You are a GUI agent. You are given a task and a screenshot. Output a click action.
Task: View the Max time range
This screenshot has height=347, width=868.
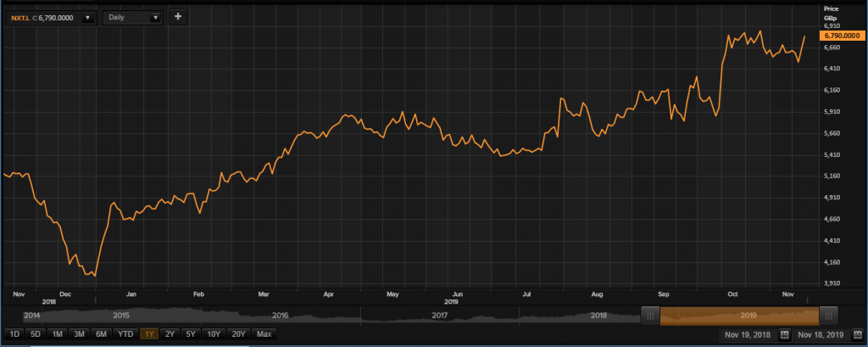coord(264,334)
